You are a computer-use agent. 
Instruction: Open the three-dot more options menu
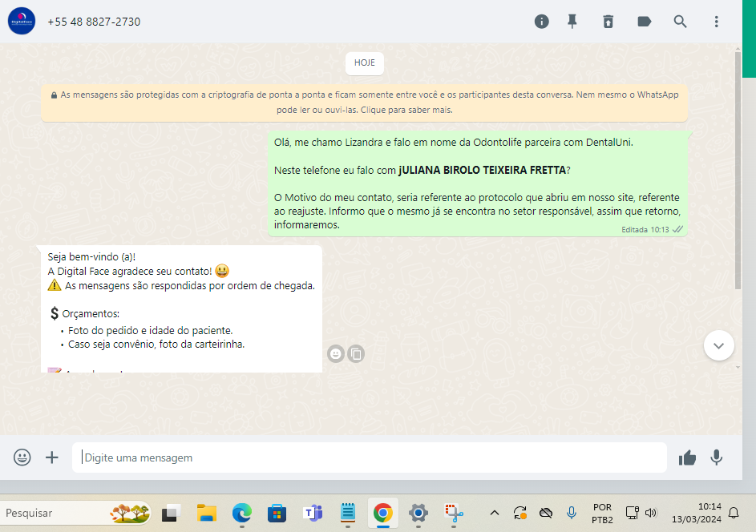pos(716,22)
